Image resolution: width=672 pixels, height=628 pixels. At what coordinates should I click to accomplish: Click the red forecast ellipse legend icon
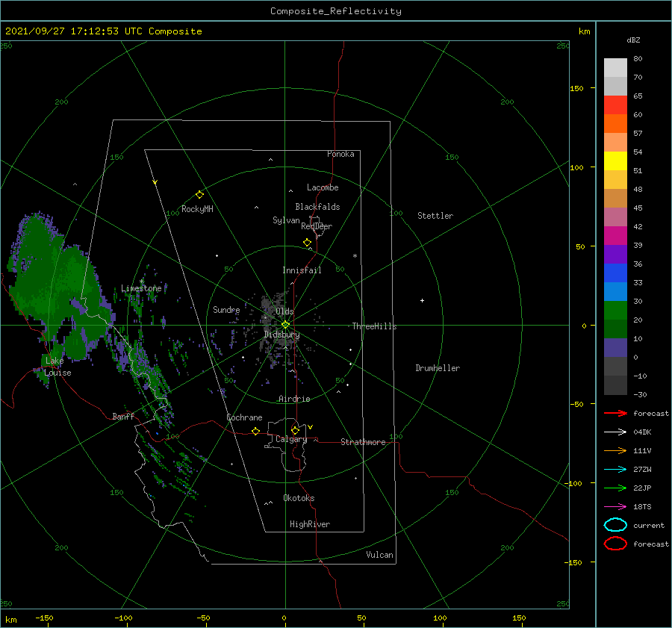click(x=615, y=544)
